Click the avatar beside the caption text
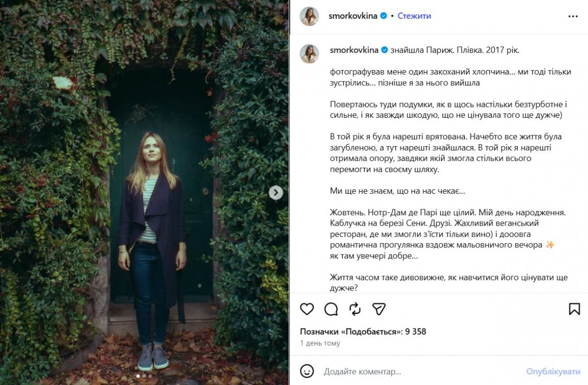 (310, 53)
